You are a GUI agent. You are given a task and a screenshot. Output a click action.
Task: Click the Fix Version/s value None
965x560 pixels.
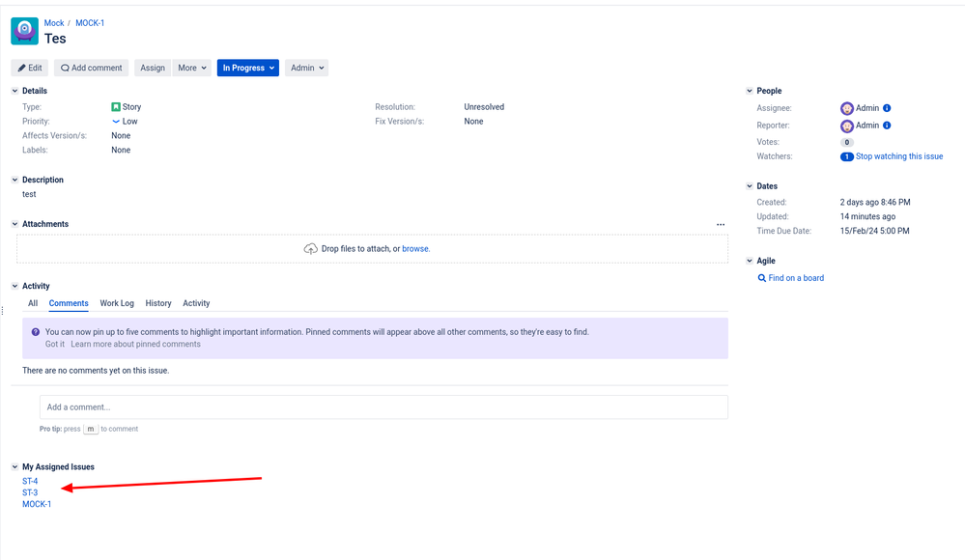tap(473, 122)
